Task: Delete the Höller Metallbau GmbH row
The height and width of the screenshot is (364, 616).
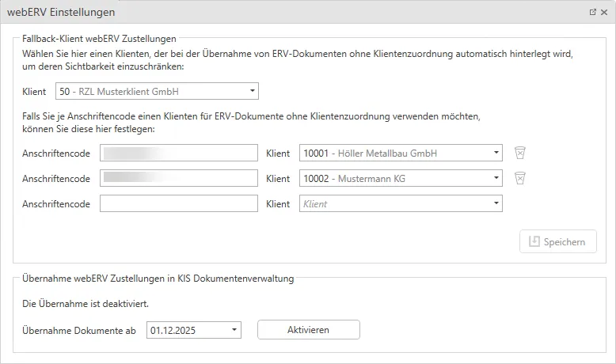Action: click(519, 153)
